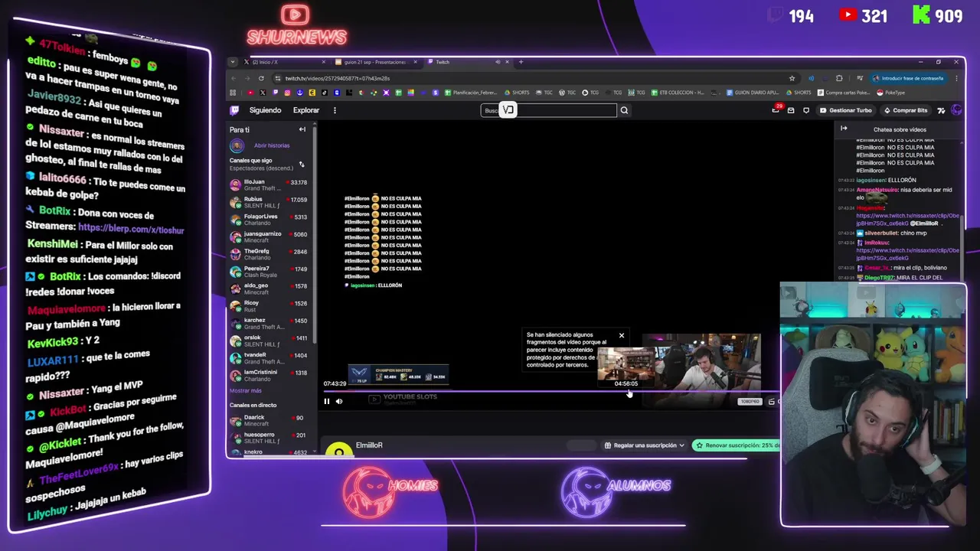This screenshot has width=980, height=551.
Task: Toggle followed channels sort order
Action: pos(302,165)
